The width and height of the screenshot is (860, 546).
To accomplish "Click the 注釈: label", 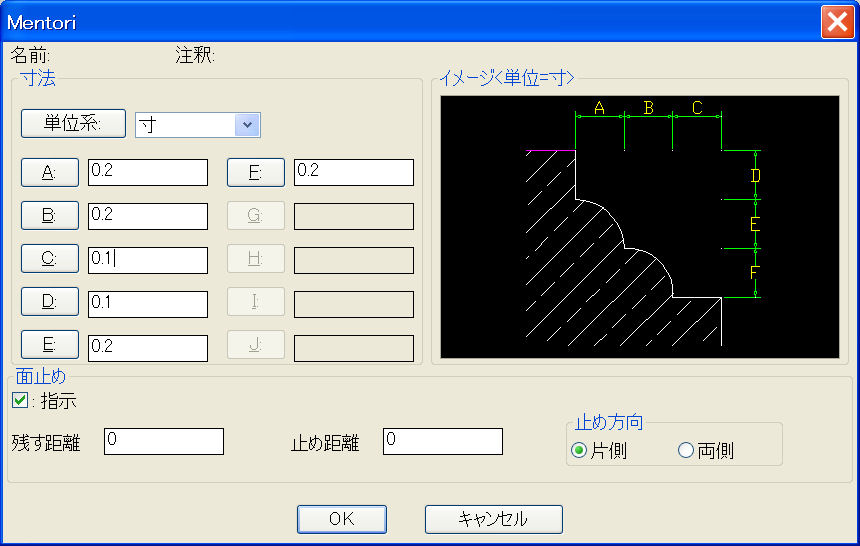I will pyautogui.click(x=195, y=55).
